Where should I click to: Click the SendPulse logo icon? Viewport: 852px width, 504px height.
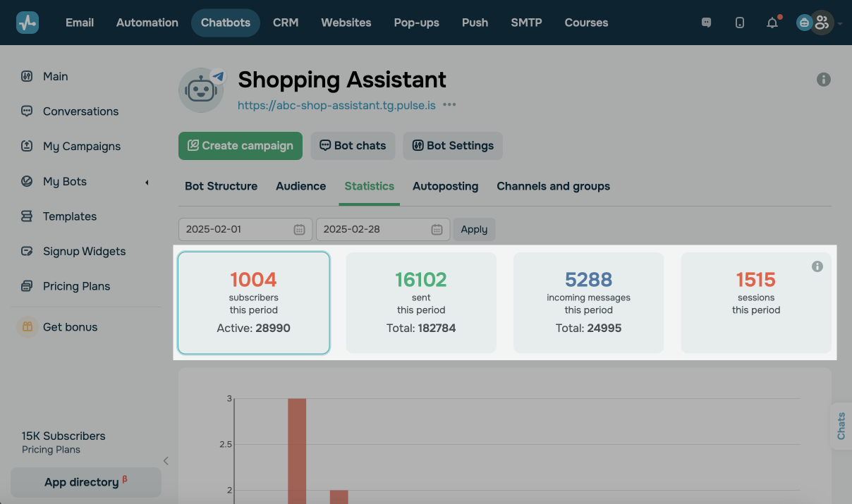point(28,23)
